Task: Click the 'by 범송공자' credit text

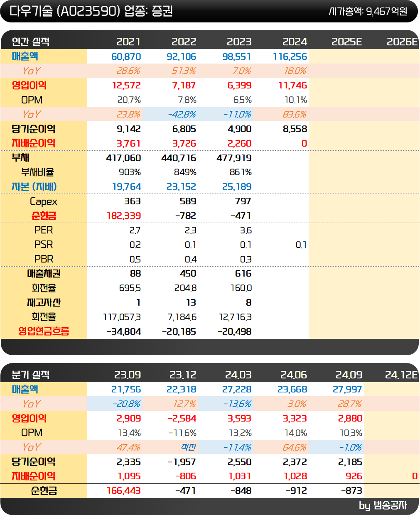Action: tap(383, 505)
